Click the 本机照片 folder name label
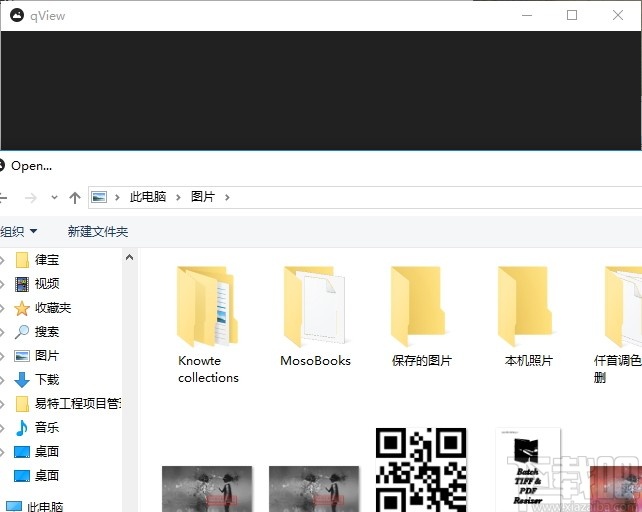The width and height of the screenshot is (642, 512). (x=529, y=360)
